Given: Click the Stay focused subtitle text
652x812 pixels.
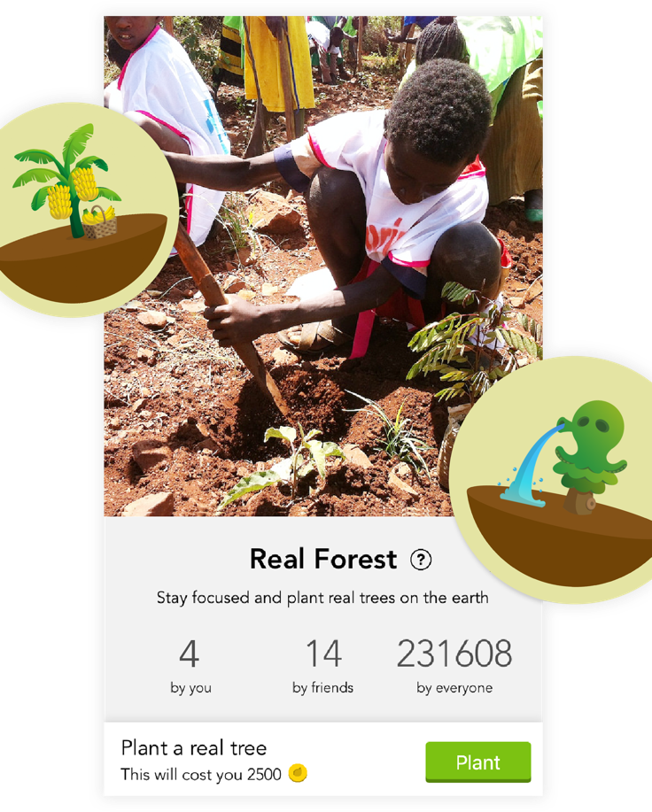Looking at the screenshot, I should click(322, 598).
